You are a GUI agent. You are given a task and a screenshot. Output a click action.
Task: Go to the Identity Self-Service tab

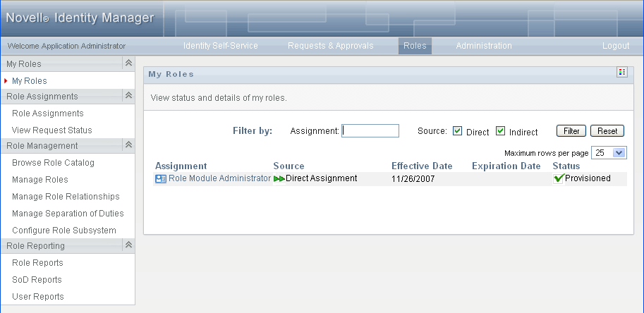221,46
